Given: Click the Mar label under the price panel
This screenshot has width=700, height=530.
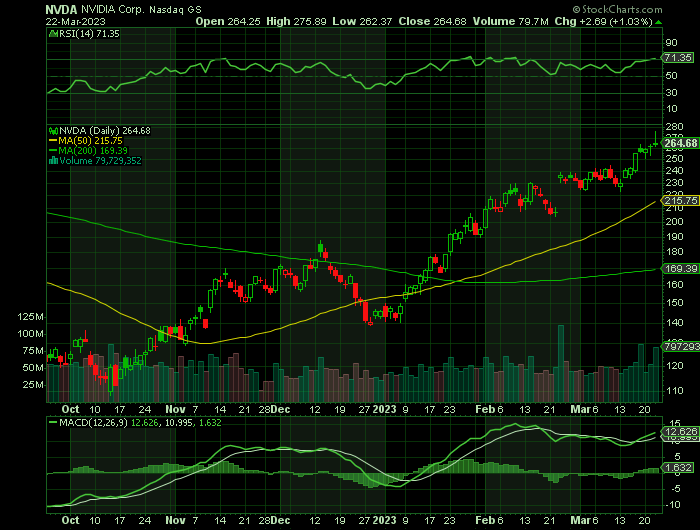Looking at the screenshot, I should pos(581,409).
